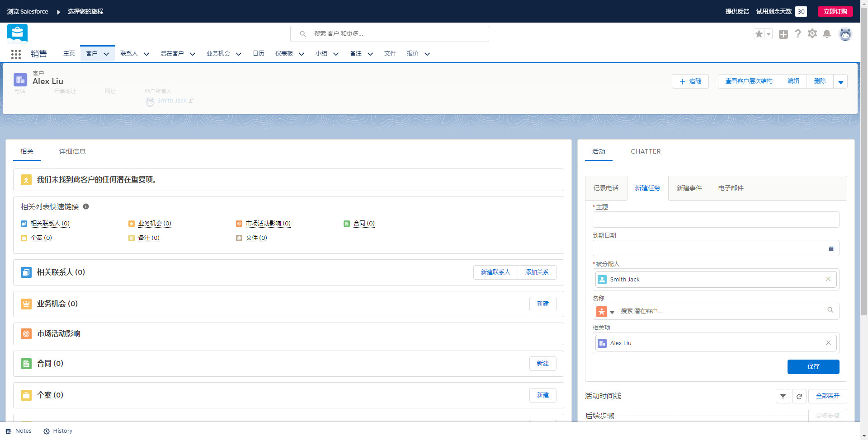Go to the 主页 tab
868x440 pixels.
pos(69,53)
